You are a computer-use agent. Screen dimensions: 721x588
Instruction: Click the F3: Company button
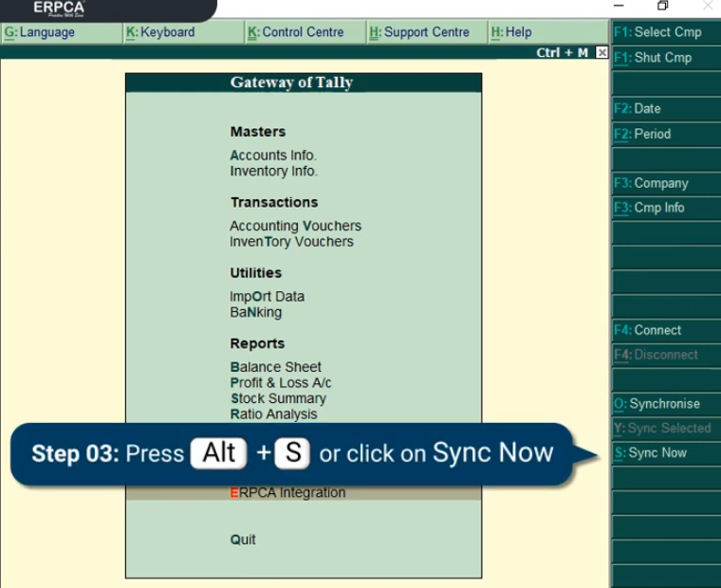tap(666, 183)
